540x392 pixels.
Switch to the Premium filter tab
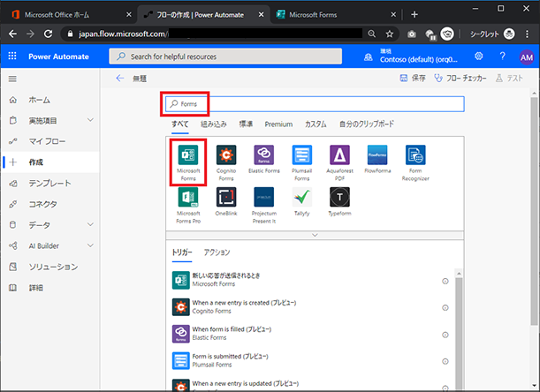tap(278, 124)
